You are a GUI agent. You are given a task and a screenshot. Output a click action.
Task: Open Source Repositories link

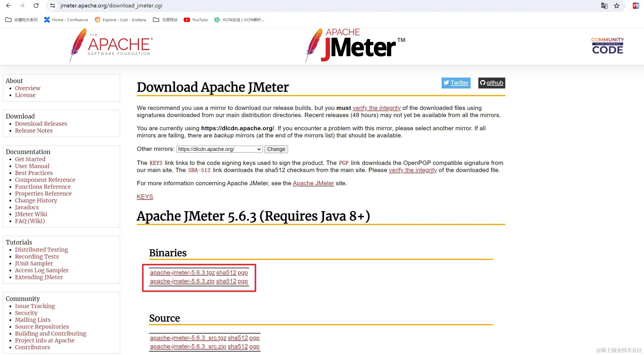tap(42, 327)
